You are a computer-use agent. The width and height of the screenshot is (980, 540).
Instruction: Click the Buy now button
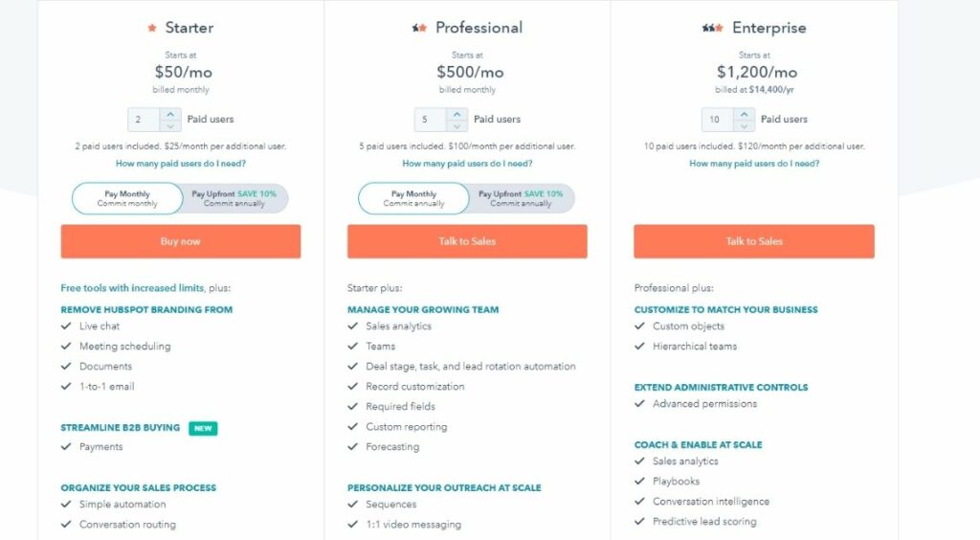pos(181,241)
